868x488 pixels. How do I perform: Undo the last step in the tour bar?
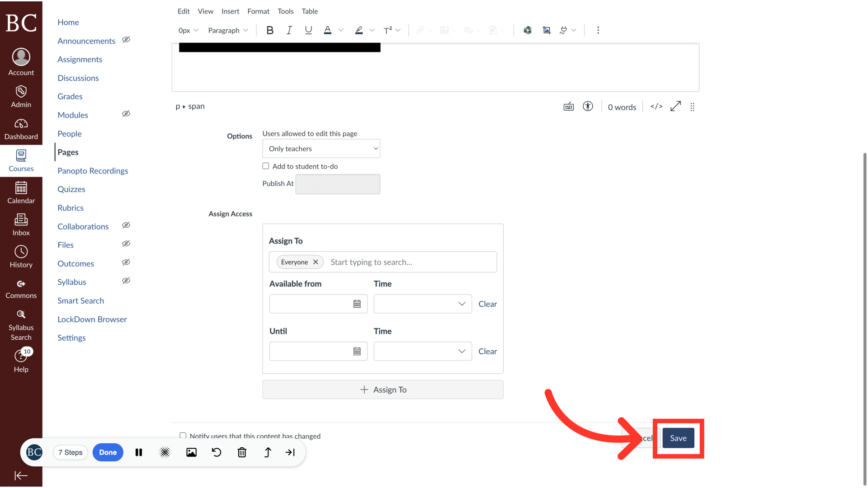[217, 452]
